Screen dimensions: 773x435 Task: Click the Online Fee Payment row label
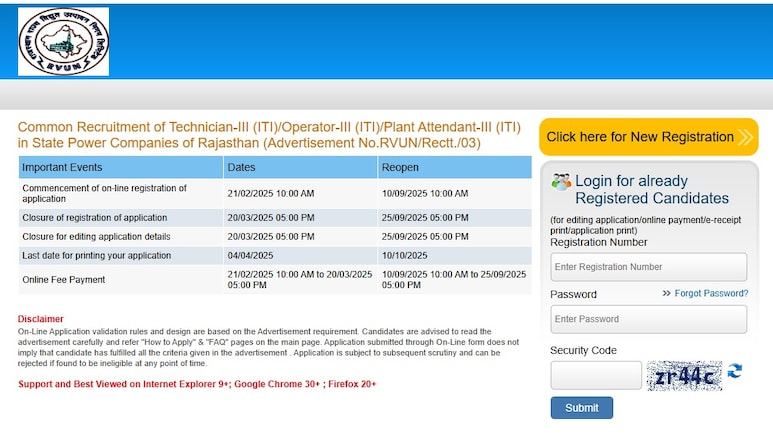tap(64, 280)
